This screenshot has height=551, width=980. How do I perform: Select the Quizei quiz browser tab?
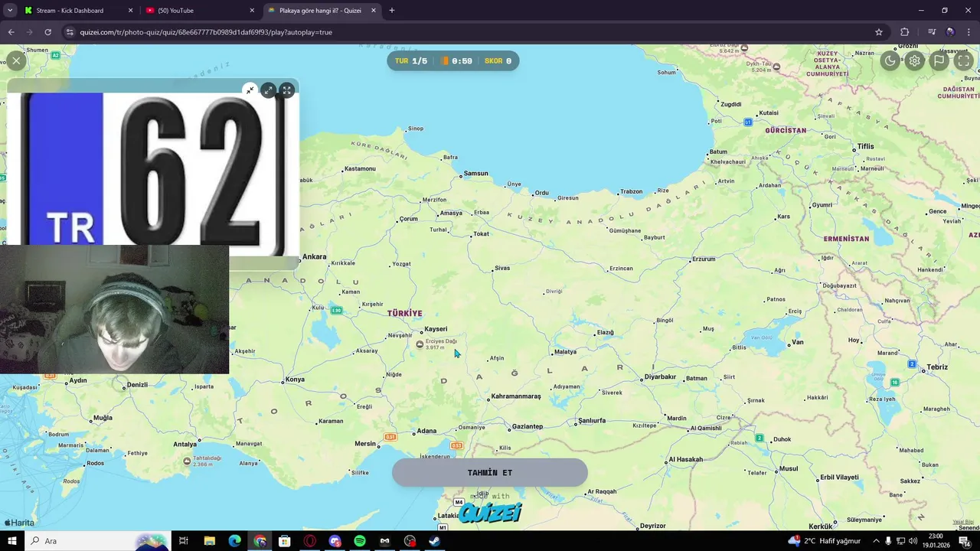click(320, 11)
